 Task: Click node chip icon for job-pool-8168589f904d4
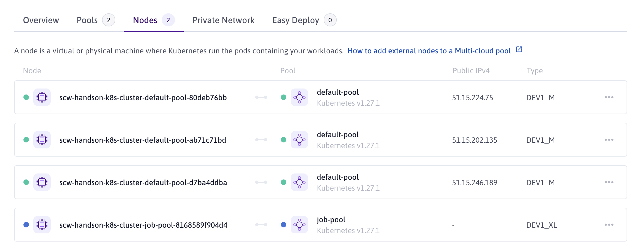pyautogui.click(x=42, y=225)
